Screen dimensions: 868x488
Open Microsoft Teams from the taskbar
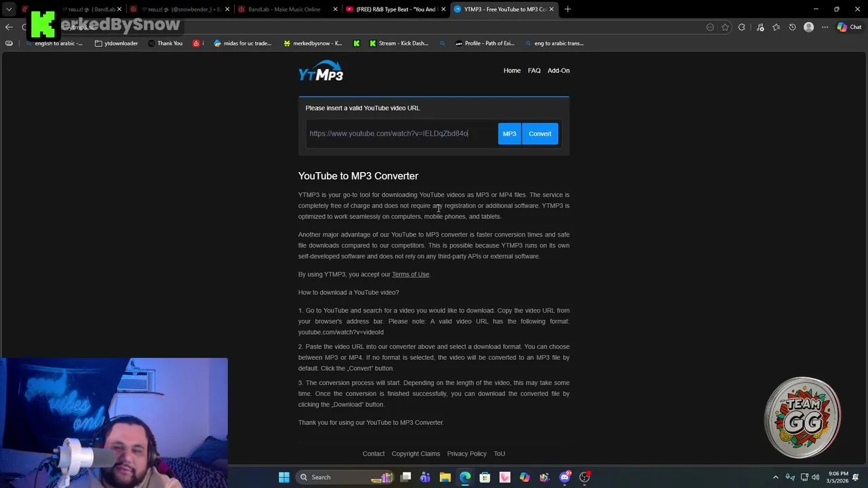425,477
